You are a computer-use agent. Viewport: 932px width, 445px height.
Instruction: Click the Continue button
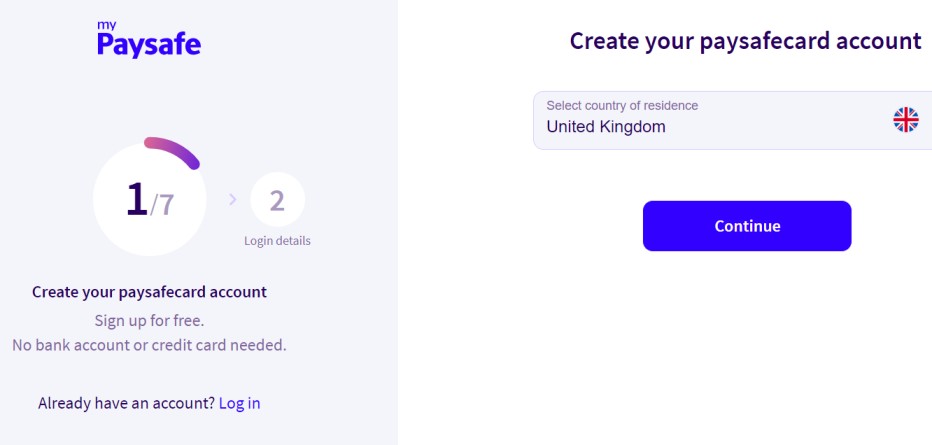747,226
